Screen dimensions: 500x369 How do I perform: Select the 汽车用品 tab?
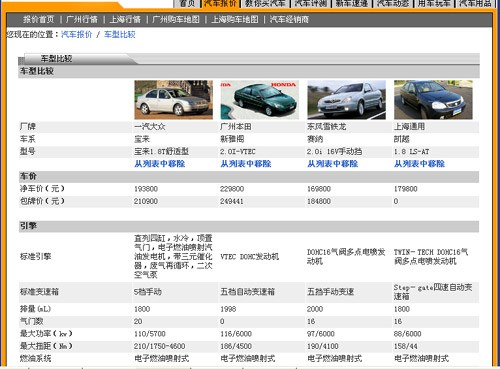pos(475,3)
